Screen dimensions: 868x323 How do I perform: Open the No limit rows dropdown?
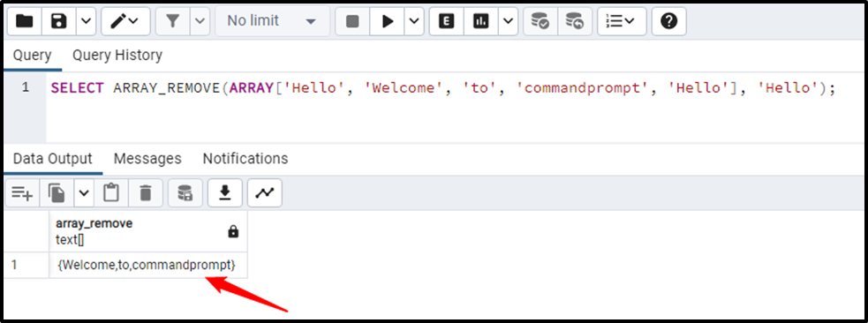click(x=272, y=21)
